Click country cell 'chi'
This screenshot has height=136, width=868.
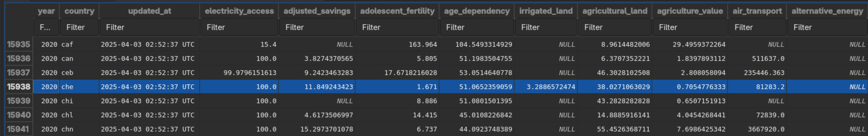(79, 101)
